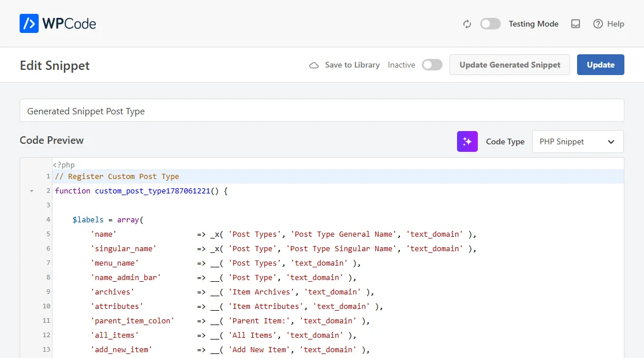Image resolution: width=644 pixels, height=358 pixels.
Task: Click the <?php opening tag
Action: coord(63,165)
